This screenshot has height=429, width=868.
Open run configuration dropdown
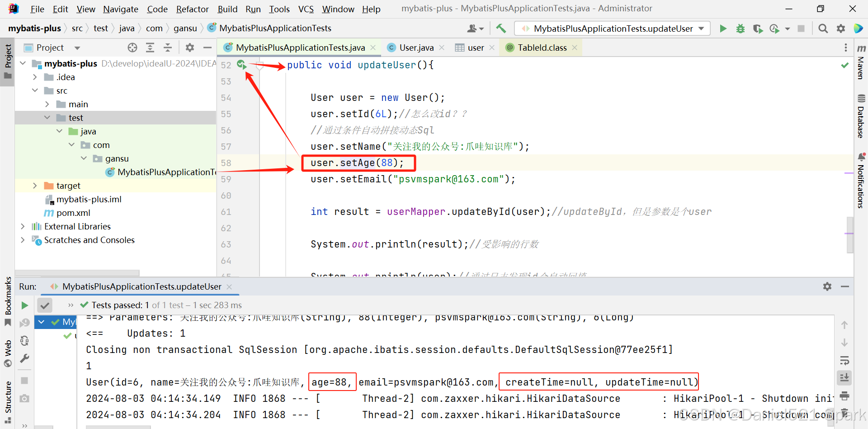613,29
